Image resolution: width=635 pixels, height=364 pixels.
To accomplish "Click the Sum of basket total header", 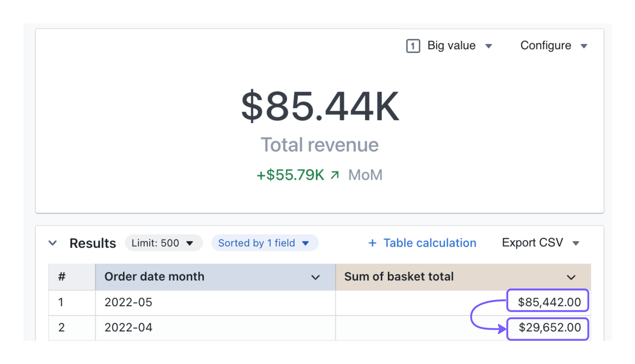I will pyautogui.click(x=399, y=277).
